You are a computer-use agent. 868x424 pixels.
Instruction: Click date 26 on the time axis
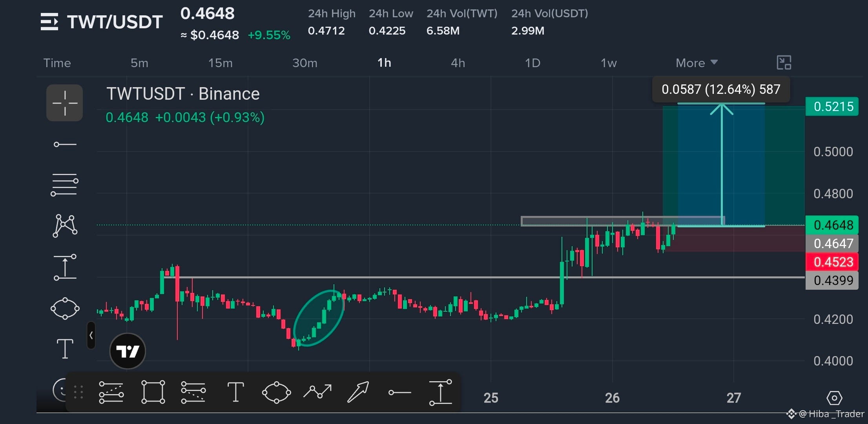click(x=612, y=398)
